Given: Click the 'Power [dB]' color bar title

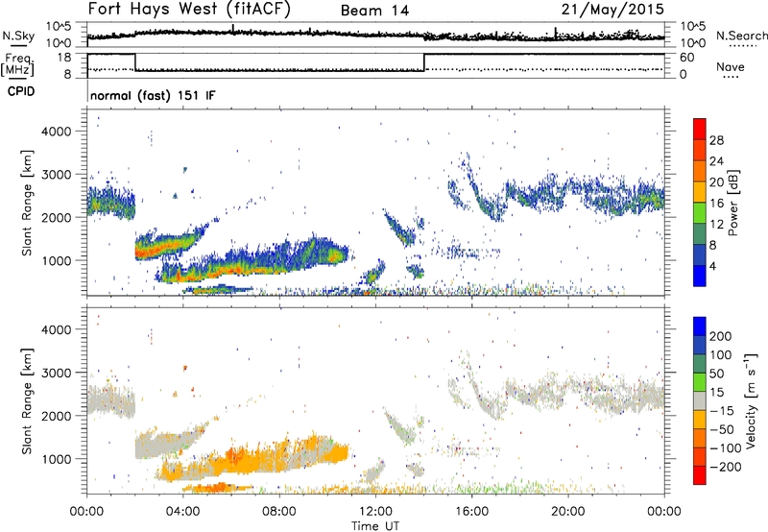Looking at the screenshot, I should (732, 203).
